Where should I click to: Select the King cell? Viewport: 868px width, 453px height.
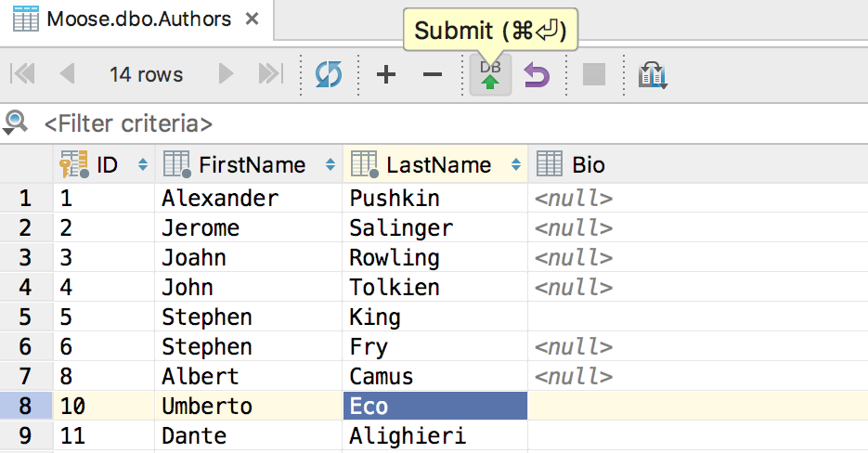435,317
